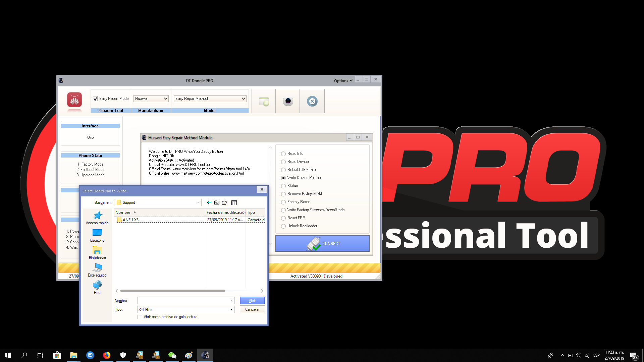Open the Windows Start menu
This screenshot has height=362, width=644.
point(8,355)
